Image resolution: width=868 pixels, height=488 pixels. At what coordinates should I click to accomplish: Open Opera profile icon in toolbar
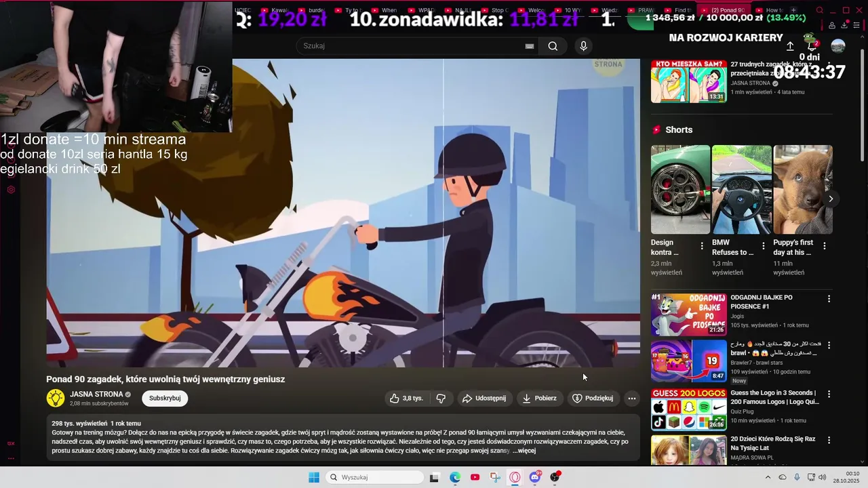click(x=832, y=25)
